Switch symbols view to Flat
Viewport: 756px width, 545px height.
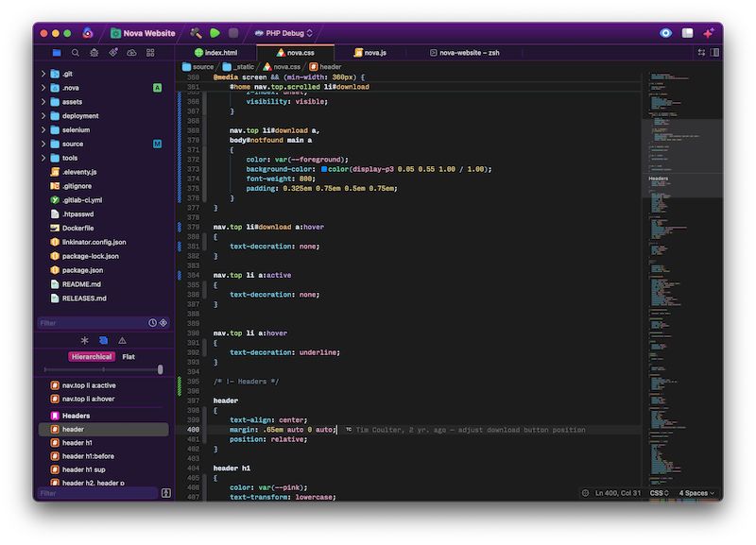(128, 356)
